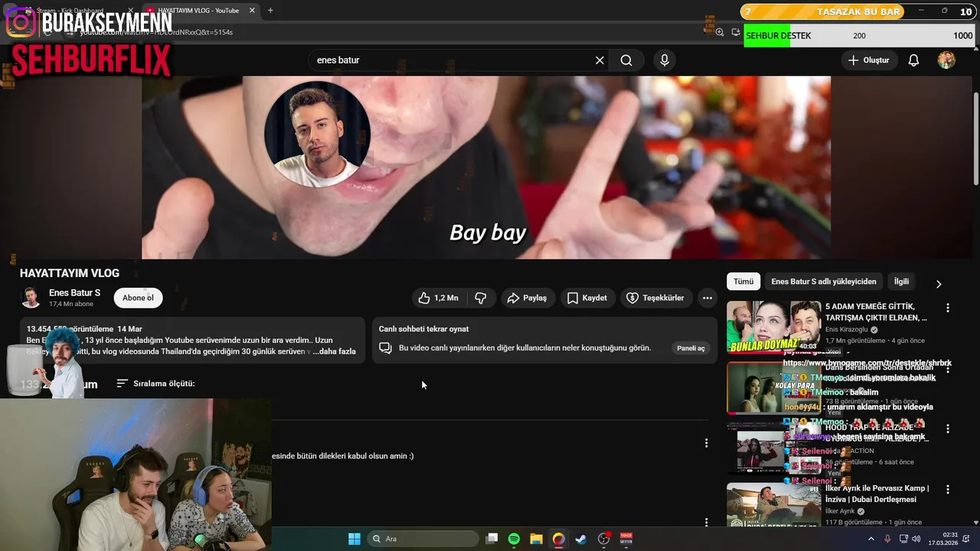Open options for İlker Aynık suggested video

(x=948, y=490)
